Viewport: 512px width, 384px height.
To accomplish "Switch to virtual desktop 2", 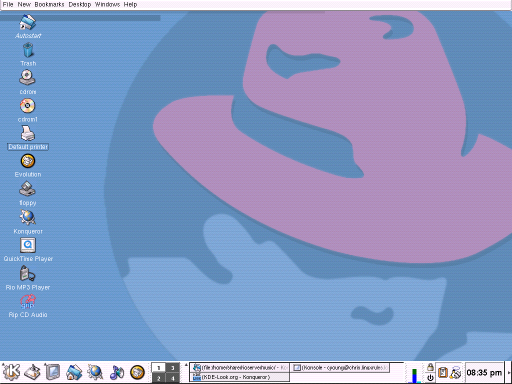I will [159, 378].
